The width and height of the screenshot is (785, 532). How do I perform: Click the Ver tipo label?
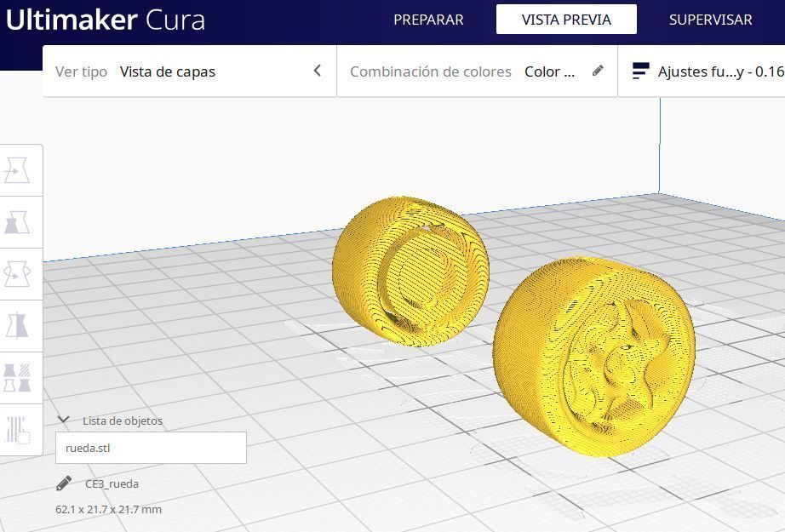81,72
